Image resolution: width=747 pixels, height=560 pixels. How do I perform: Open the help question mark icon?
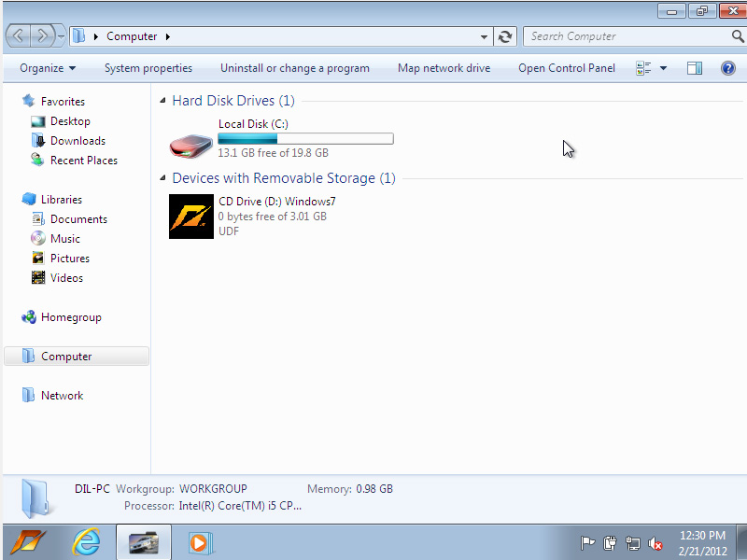click(728, 68)
